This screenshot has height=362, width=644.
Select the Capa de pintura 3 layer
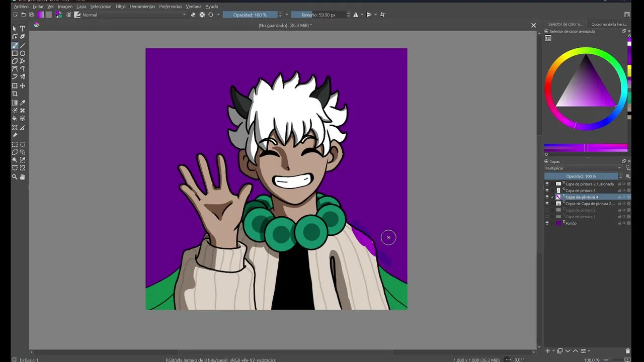[580, 191]
